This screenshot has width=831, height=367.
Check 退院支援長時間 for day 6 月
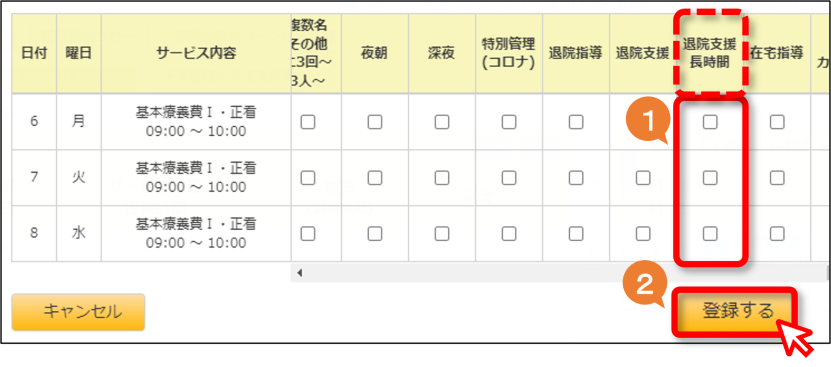point(710,123)
